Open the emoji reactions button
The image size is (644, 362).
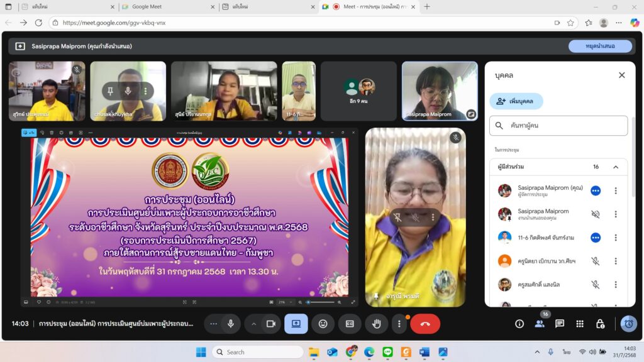323,324
